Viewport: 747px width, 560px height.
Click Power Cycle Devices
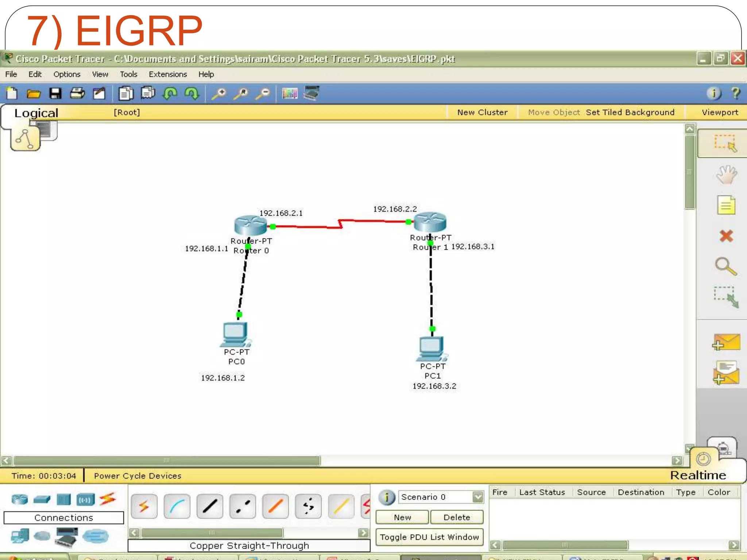[x=138, y=476]
